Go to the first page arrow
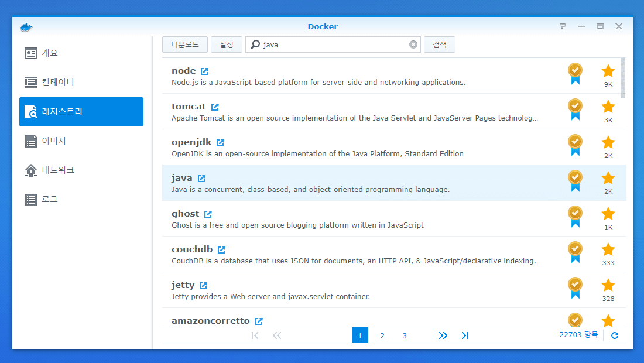The width and height of the screenshot is (644, 363). click(x=255, y=335)
